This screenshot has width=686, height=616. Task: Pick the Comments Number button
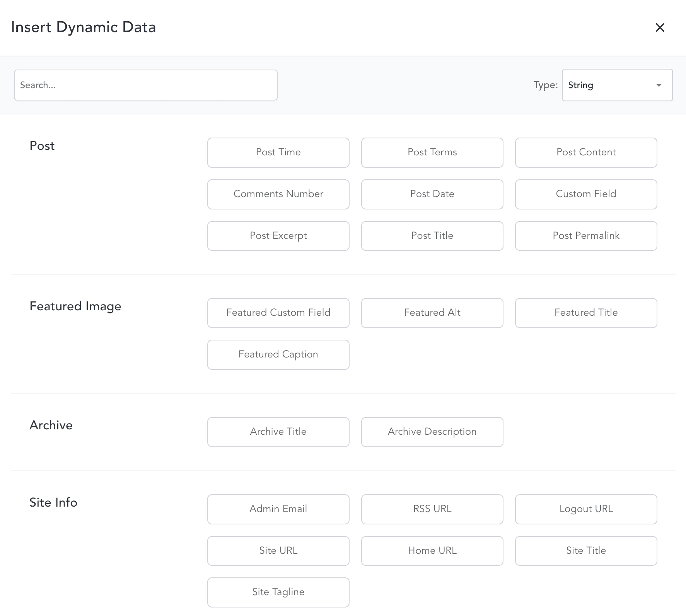pos(278,194)
